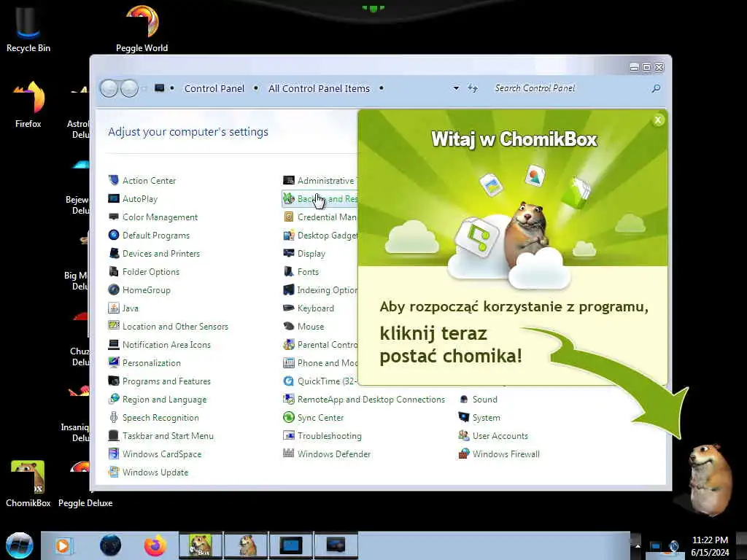
Task: Open the Java control panel icon
Action: (x=113, y=308)
